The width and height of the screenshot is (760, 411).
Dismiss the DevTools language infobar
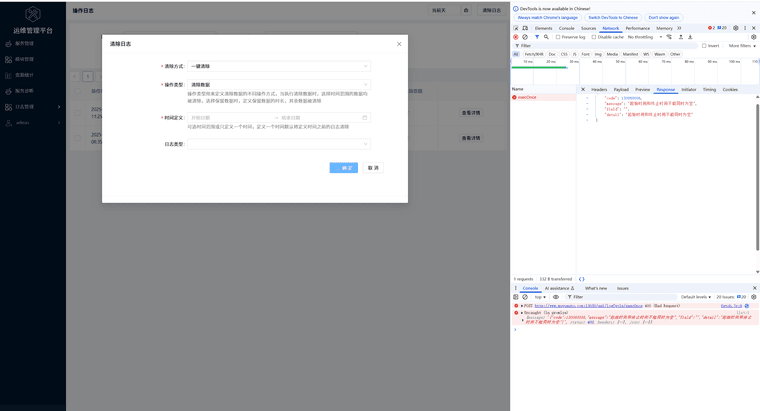[x=754, y=13]
